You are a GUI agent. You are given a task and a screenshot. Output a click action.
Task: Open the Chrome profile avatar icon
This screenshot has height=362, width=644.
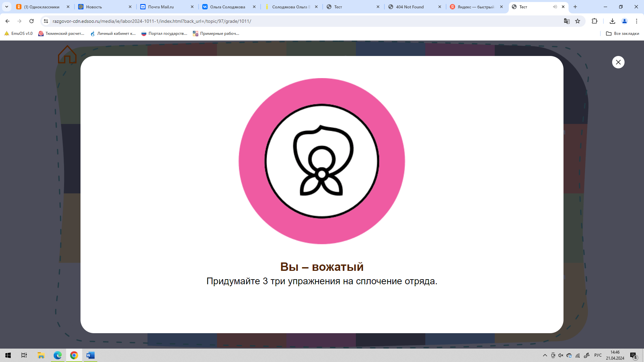[625, 21]
